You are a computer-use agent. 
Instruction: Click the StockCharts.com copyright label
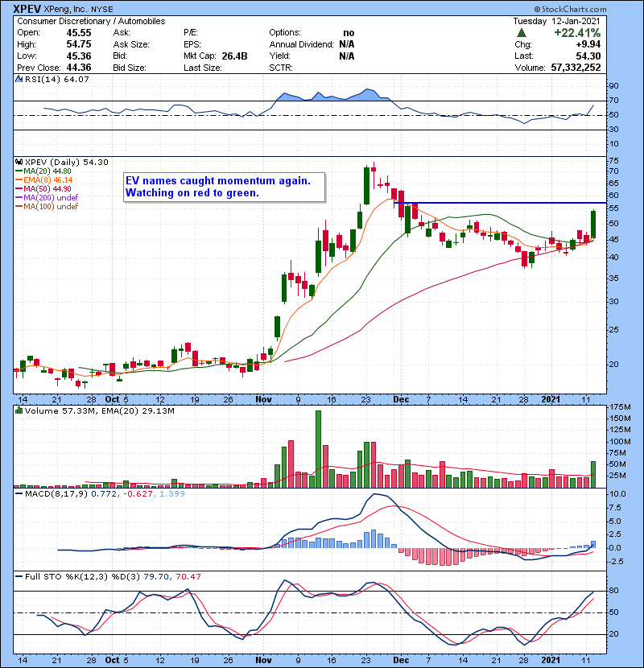tap(570, 9)
